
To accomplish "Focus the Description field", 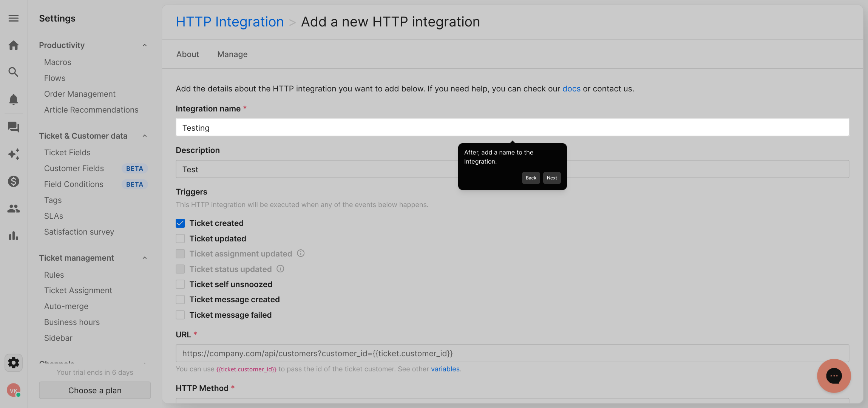I will [x=512, y=169].
